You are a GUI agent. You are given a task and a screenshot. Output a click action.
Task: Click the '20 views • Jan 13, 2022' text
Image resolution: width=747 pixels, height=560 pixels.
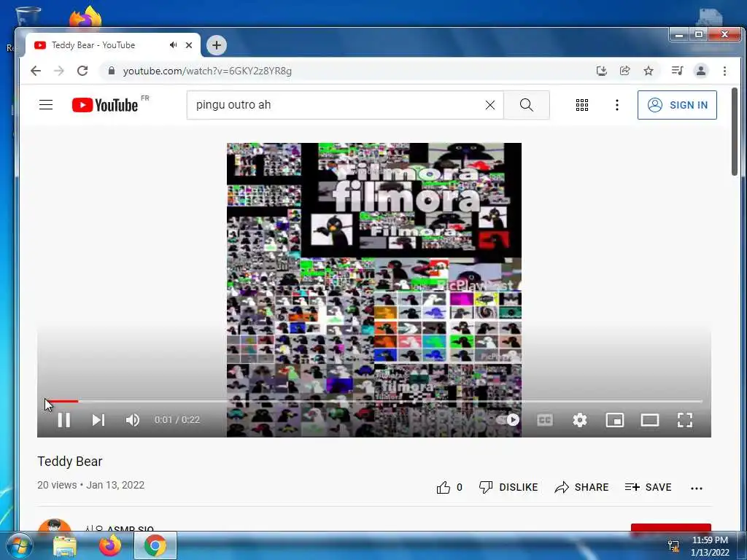coord(91,485)
